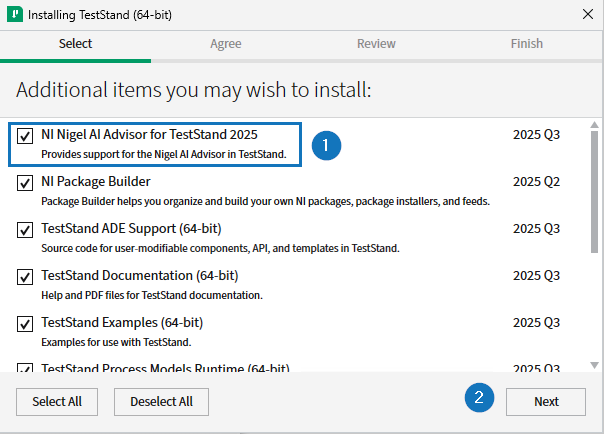Click the Deselect All button
The width and height of the screenshot is (604, 434).
click(161, 402)
